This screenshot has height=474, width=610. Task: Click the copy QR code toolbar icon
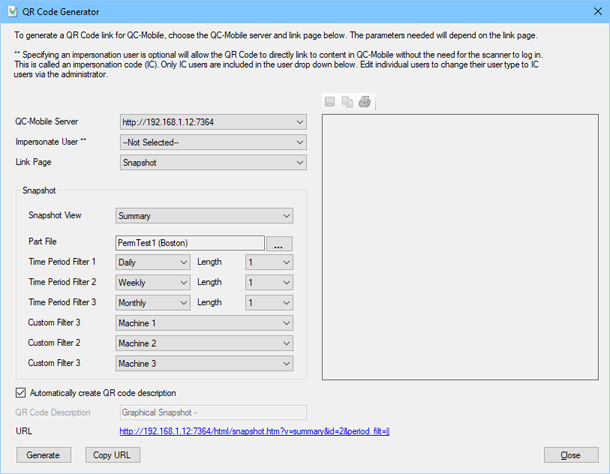[x=347, y=102]
